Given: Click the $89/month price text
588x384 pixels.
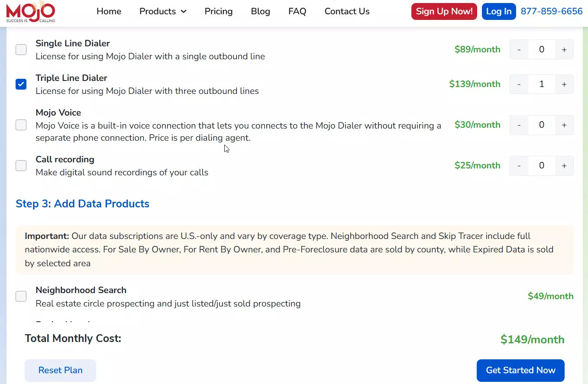Looking at the screenshot, I should pos(478,49).
